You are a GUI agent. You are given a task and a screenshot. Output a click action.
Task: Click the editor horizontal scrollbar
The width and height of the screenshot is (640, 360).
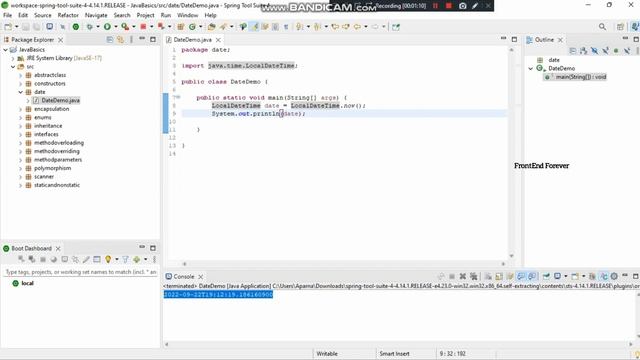(x=344, y=264)
